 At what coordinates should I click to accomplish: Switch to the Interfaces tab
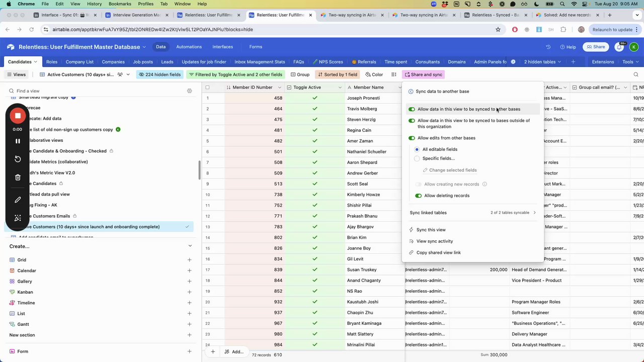[222, 47]
